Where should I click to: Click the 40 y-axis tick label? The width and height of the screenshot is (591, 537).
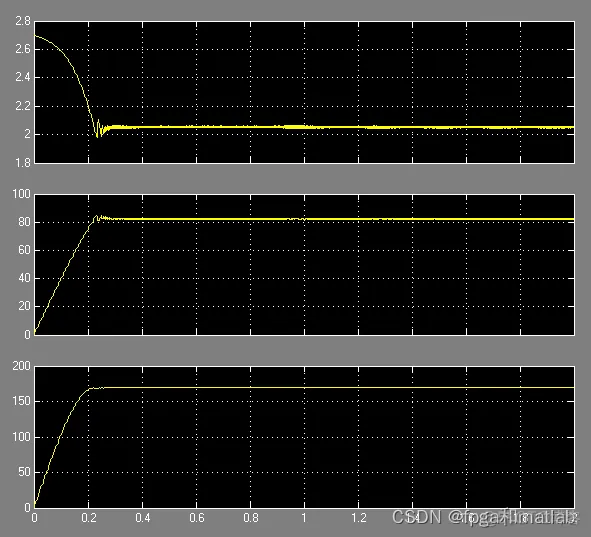click(24, 278)
